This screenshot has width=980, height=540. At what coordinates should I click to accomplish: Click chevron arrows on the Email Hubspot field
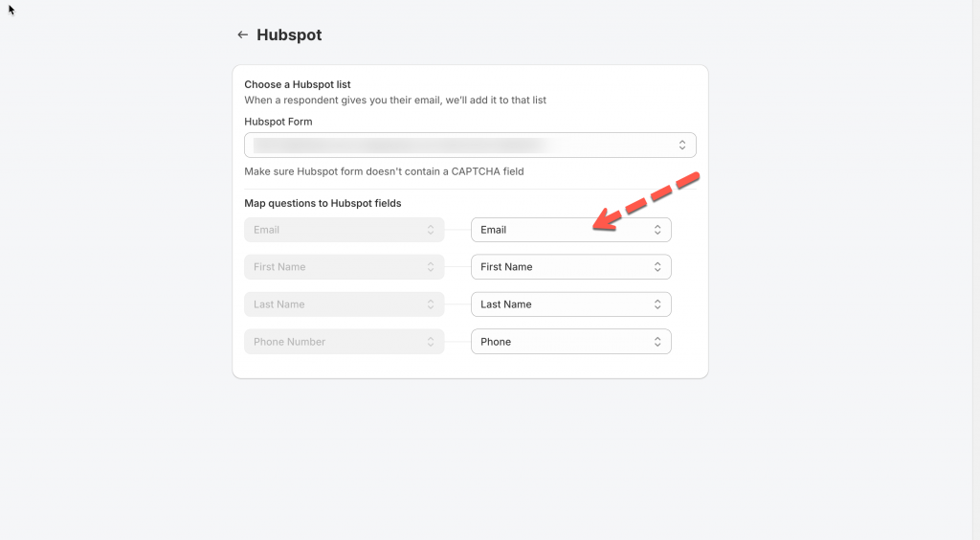pyautogui.click(x=657, y=230)
